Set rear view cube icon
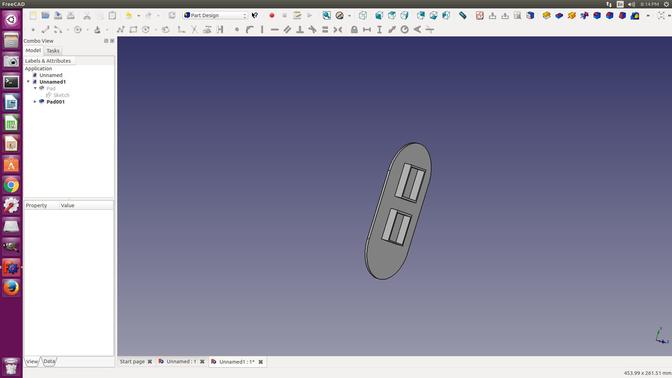Image resolution: width=672 pixels, height=378 pixels. click(421, 15)
